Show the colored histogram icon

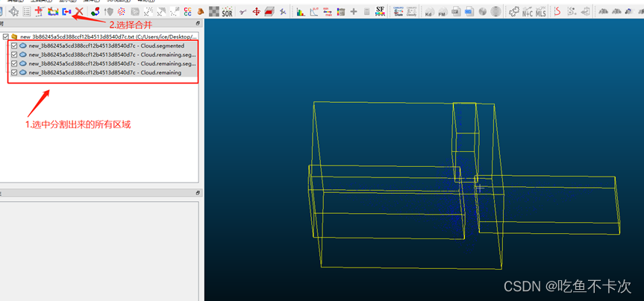301,12
